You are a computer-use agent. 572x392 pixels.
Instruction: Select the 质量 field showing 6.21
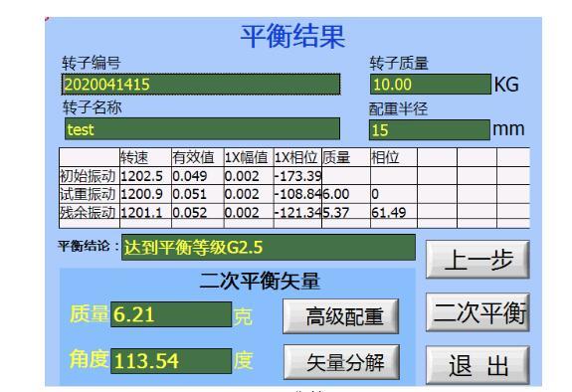pyautogui.click(x=171, y=314)
